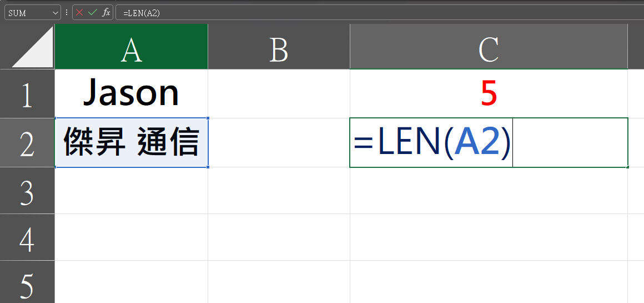Select row 1 header
This screenshot has height=303, width=644.
(x=27, y=94)
